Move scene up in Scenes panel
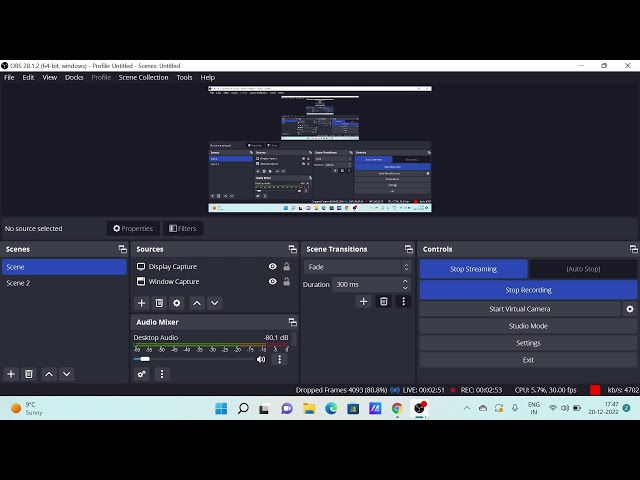The image size is (640, 480). point(49,374)
